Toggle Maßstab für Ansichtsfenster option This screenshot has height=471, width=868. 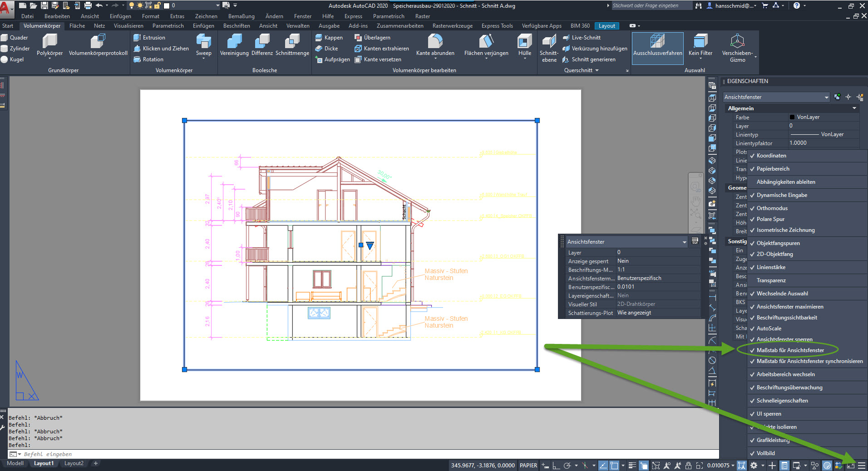coord(790,350)
